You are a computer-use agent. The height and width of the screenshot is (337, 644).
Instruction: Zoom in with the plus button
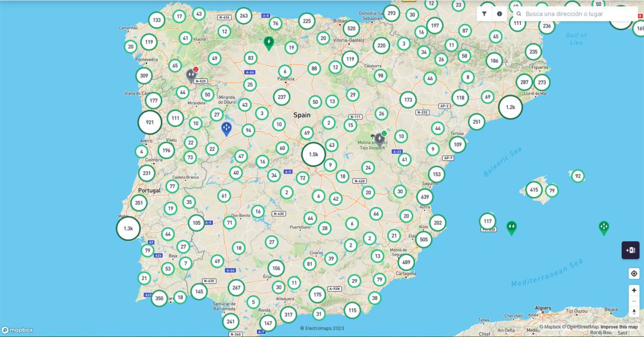[x=634, y=290]
